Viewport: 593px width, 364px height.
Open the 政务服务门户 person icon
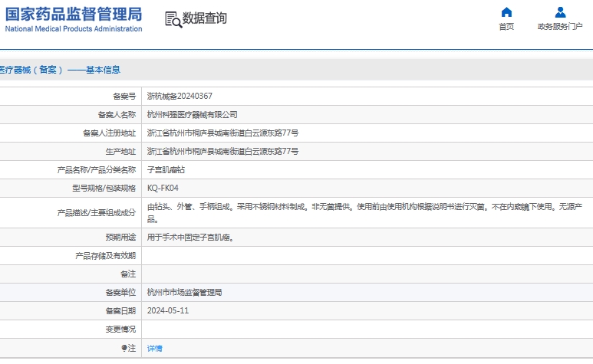coord(560,12)
